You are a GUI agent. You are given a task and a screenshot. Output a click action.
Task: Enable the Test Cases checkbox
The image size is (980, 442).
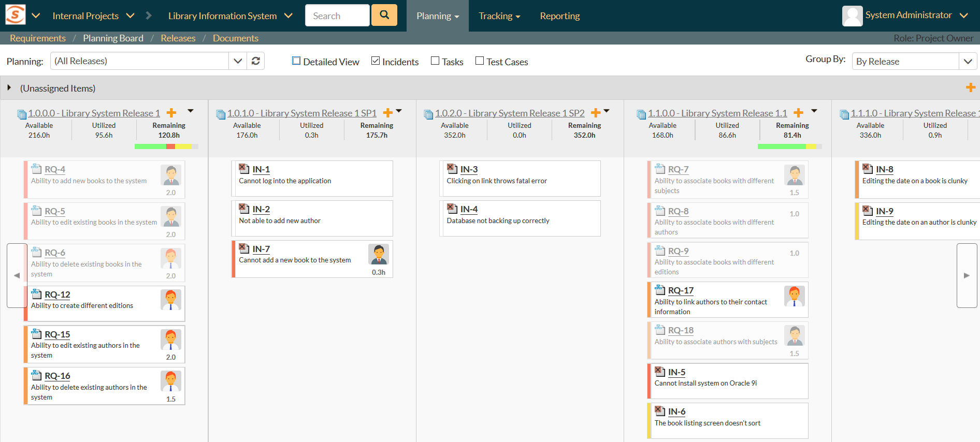pos(480,61)
